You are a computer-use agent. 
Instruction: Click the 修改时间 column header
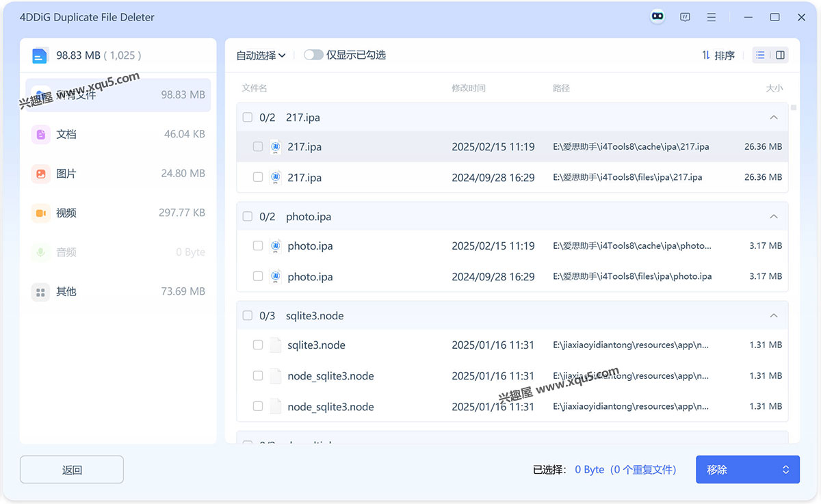coord(469,88)
